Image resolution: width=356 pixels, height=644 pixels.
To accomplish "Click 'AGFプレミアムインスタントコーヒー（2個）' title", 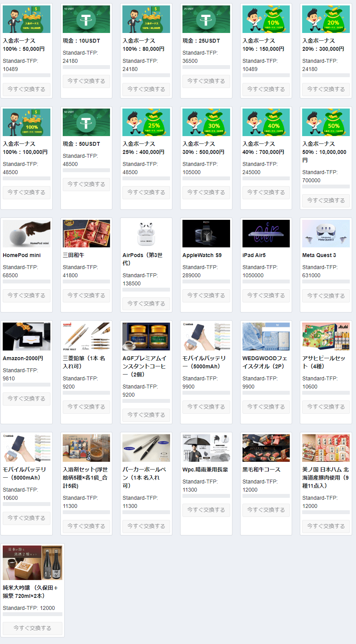I will [x=144, y=366].
